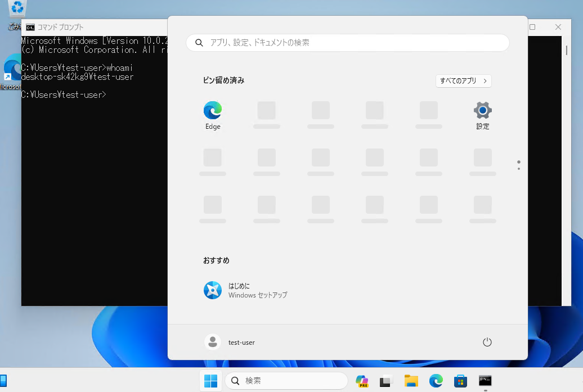This screenshot has width=583, height=392.
Task: Click the コマンド プロンプト window title
Action: point(60,27)
